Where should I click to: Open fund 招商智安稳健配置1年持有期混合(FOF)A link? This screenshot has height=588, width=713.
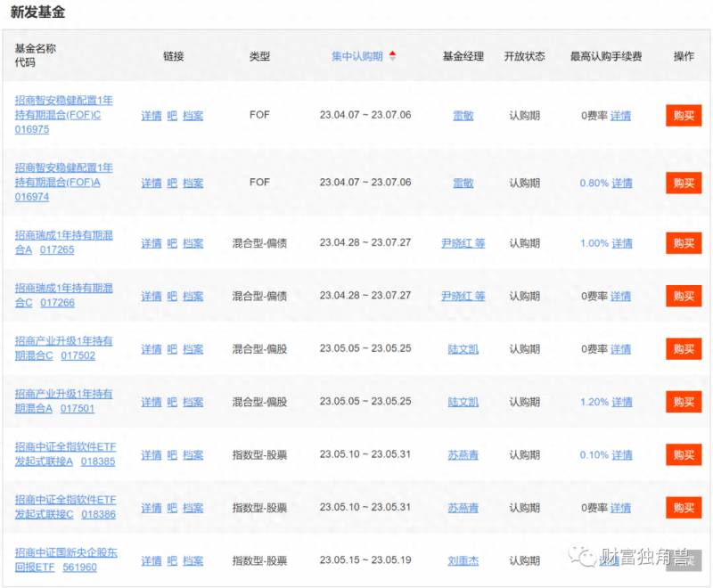[63, 183]
